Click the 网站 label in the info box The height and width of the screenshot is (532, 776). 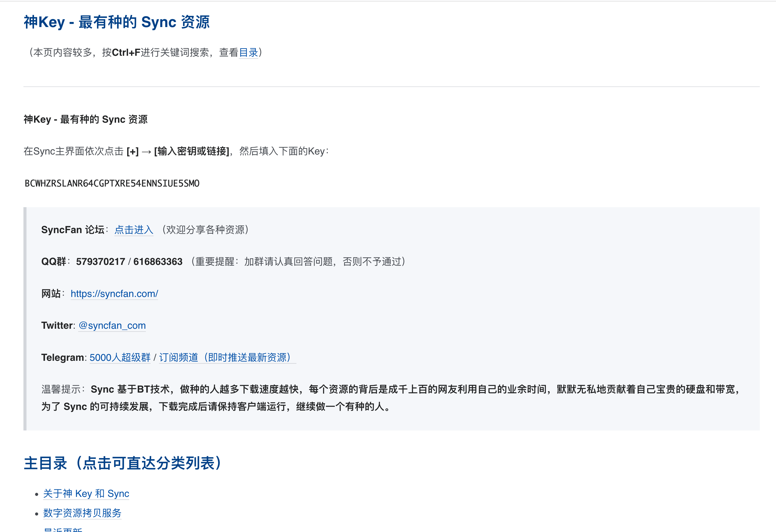(51, 294)
